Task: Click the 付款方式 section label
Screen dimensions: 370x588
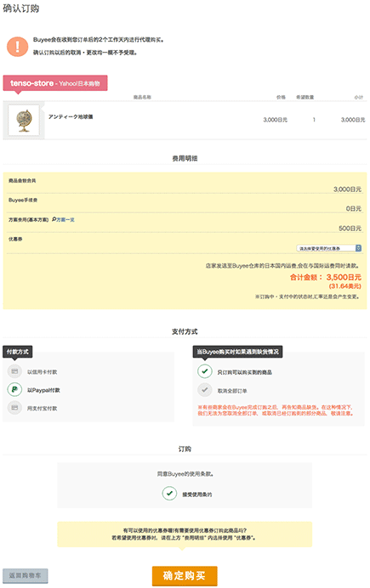Action: [x=18, y=352]
